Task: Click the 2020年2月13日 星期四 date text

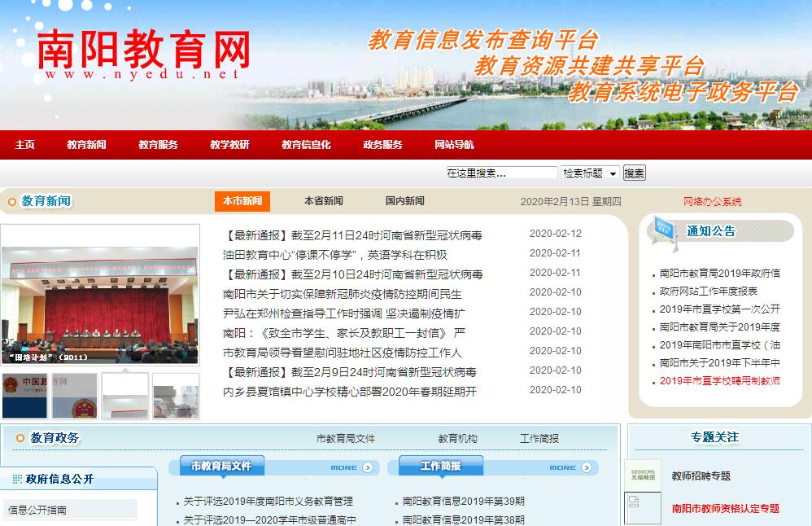Action: [570, 202]
